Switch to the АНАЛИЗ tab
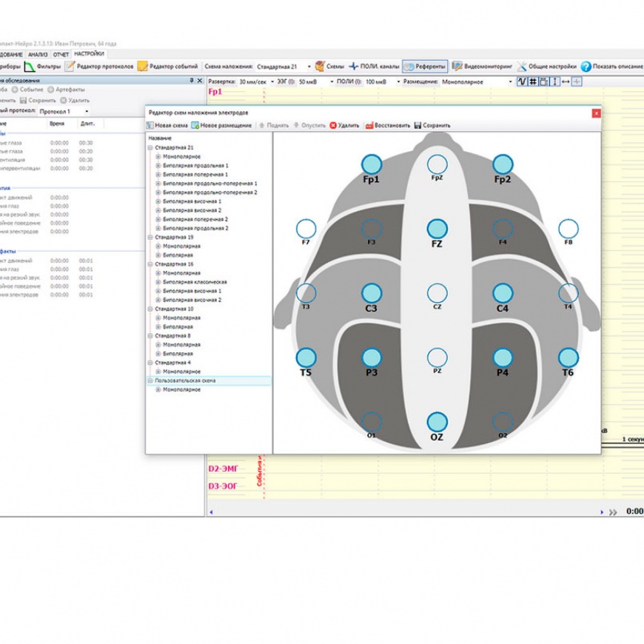The height and width of the screenshot is (644, 644). pyautogui.click(x=38, y=54)
